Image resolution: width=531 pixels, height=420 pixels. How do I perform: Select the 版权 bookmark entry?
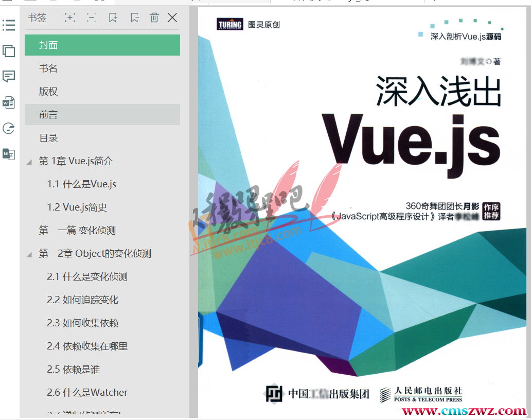[48, 92]
